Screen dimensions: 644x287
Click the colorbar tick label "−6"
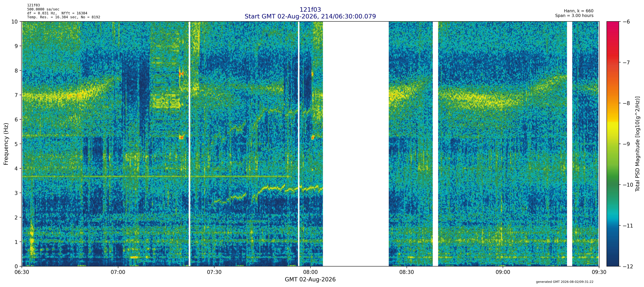pos(626,22)
